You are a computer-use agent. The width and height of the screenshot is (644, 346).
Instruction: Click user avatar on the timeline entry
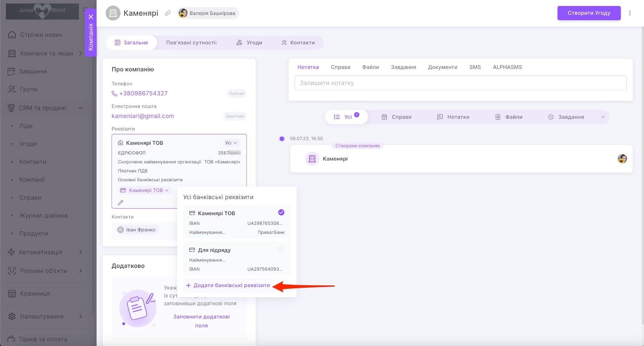click(x=622, y=159)
